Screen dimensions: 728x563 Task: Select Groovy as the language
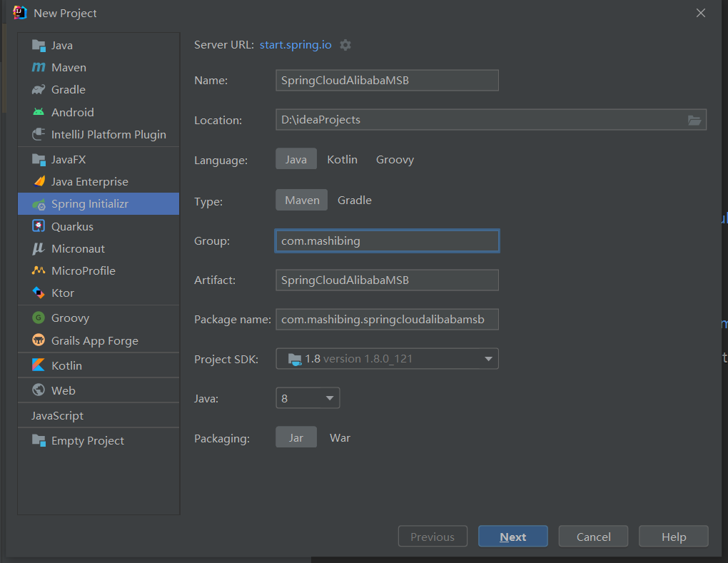point(395,159)
